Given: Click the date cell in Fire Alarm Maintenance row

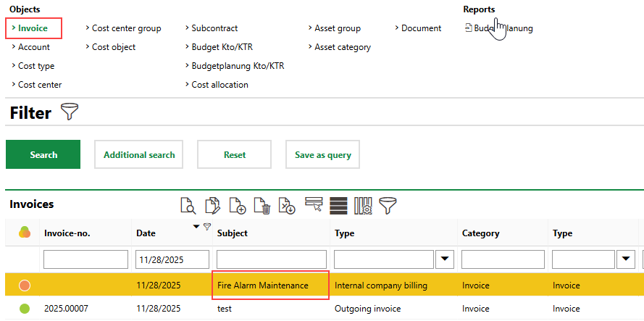Looking at the screenshot, I should (158, 285).
